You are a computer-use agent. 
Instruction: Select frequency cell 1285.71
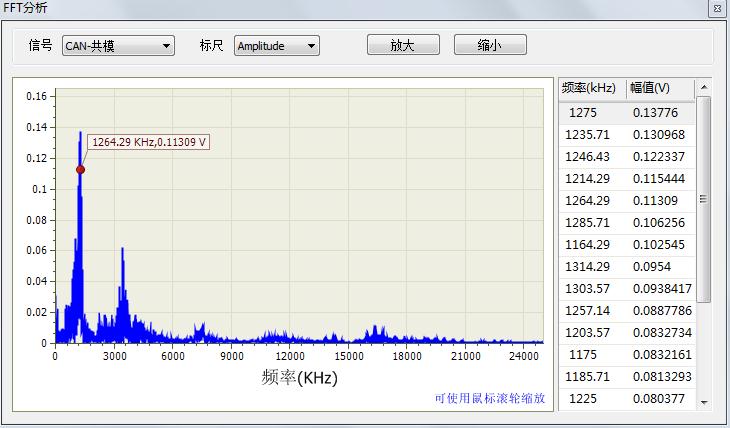(x=587, y=223)
